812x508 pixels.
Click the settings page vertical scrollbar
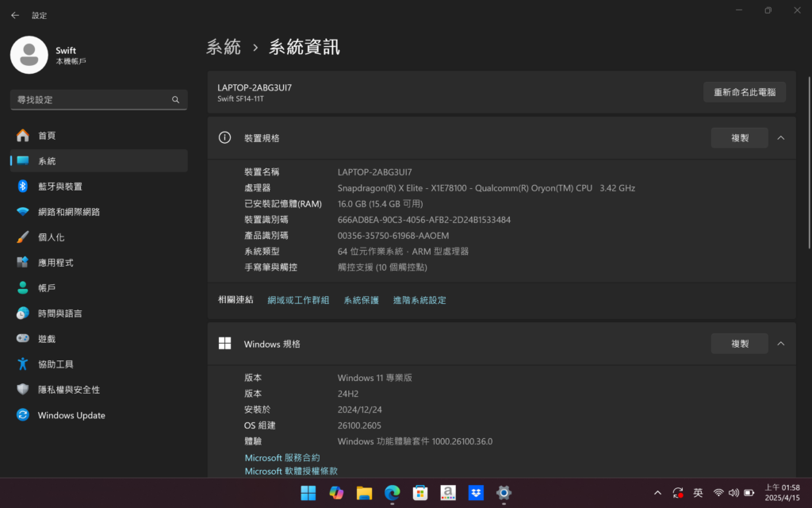click(x=810, y=162)
